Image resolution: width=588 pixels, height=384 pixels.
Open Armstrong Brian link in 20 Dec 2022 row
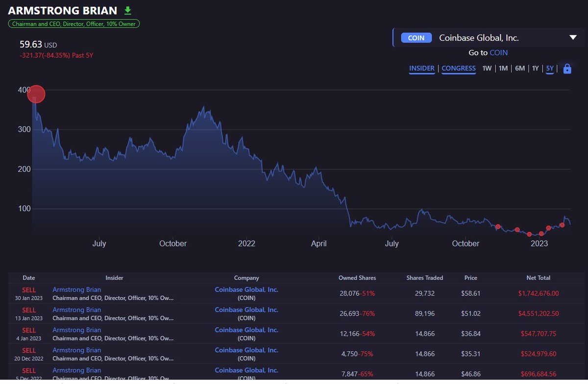click(x=77, y=350)
